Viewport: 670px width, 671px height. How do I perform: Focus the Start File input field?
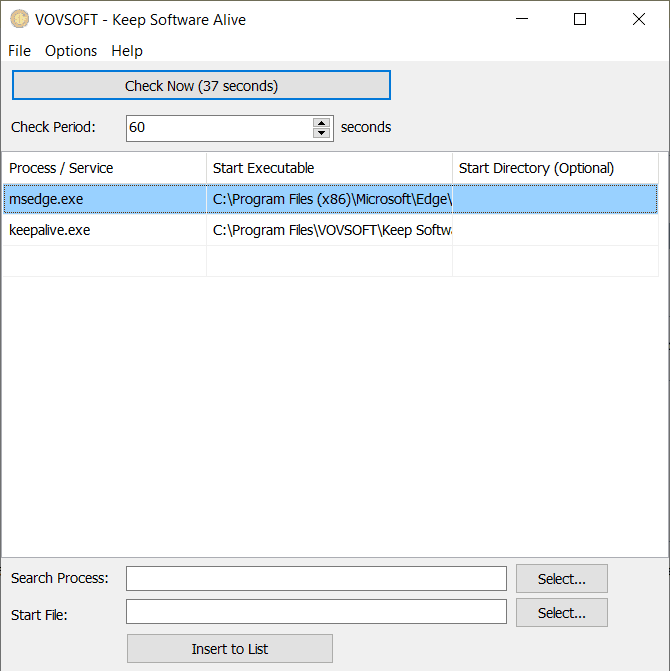(317, 612)
